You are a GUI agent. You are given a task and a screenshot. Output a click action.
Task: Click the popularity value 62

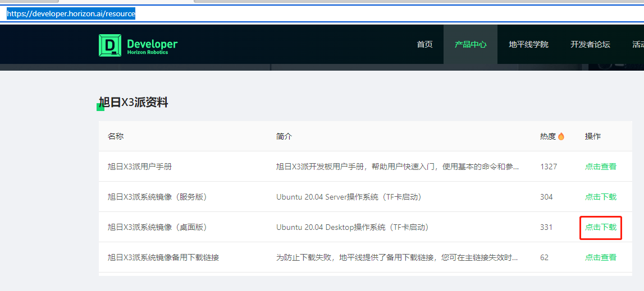[x=544, y=257]
